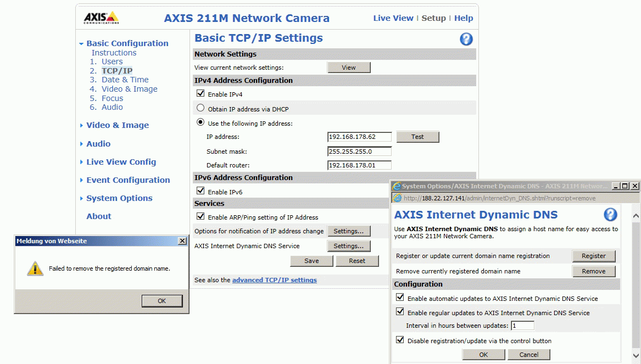Screen dimensions: 641x364
Task: Open Settings for notification of IP address change
Action: [x=349, y=231]
